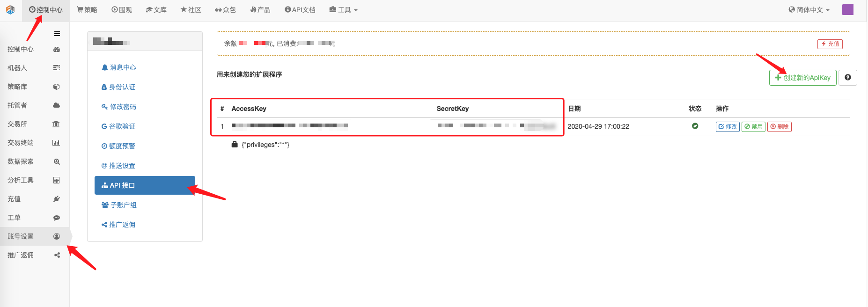Click the red 充值 recharge button

[x=830, y=44]
